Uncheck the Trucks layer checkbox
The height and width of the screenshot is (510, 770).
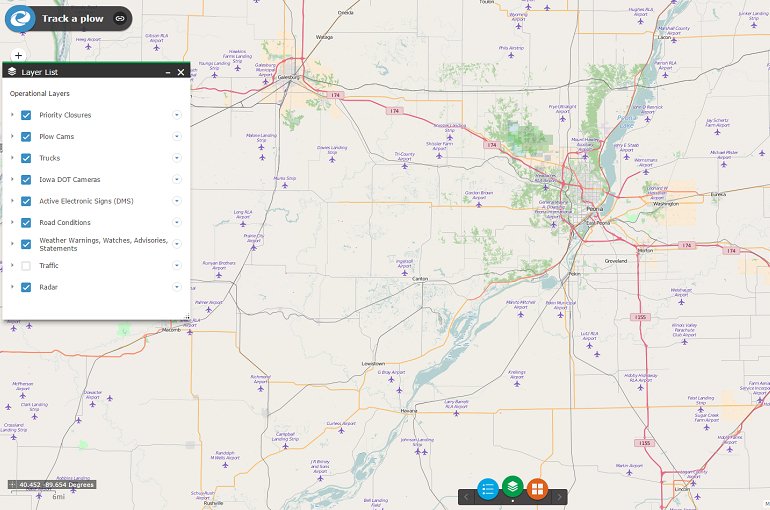(x=26, y=158)
